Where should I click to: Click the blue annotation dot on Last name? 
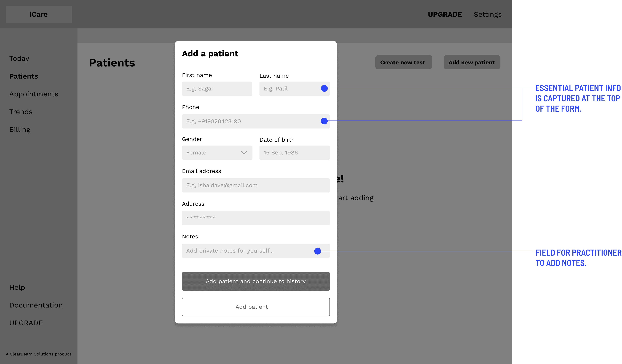324,88
